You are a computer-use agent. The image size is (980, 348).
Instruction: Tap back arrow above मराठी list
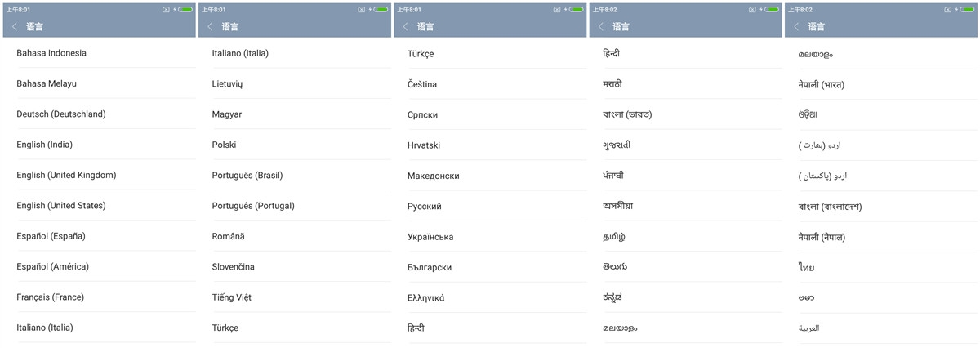click(x=601, y=27)
